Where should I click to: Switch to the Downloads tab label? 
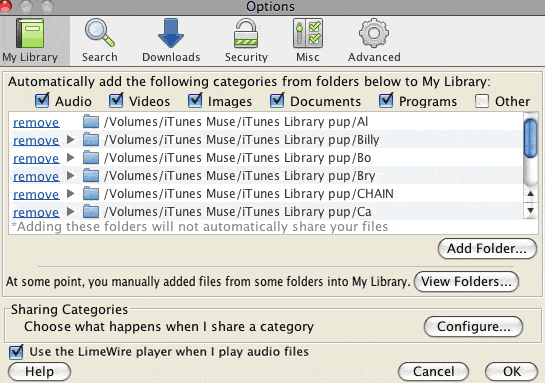pos(171,57)
